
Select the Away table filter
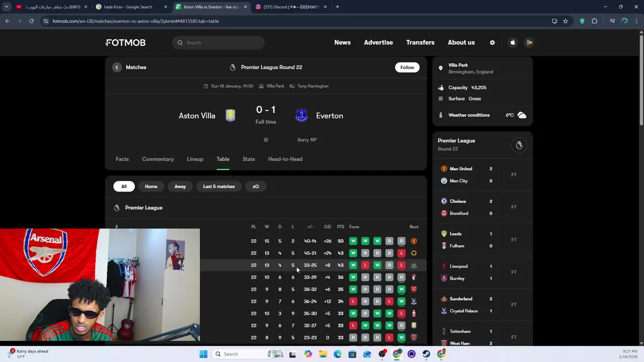click(180, 187)
